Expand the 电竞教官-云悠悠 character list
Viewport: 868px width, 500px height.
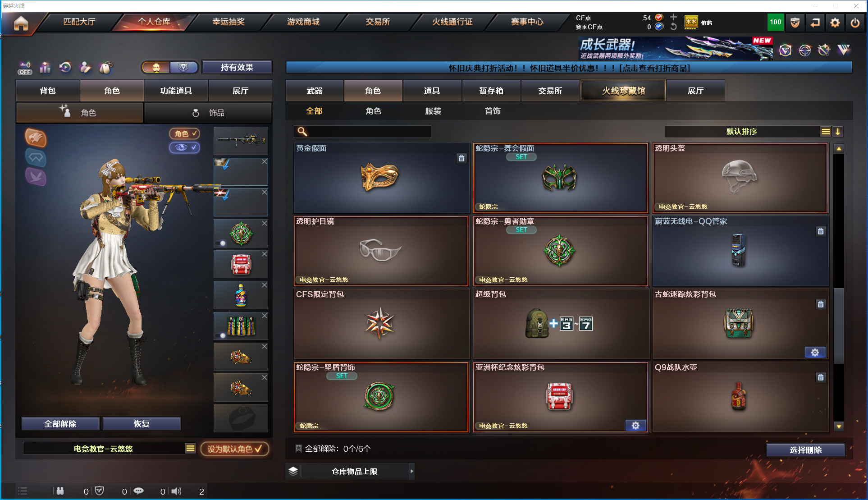191,448
